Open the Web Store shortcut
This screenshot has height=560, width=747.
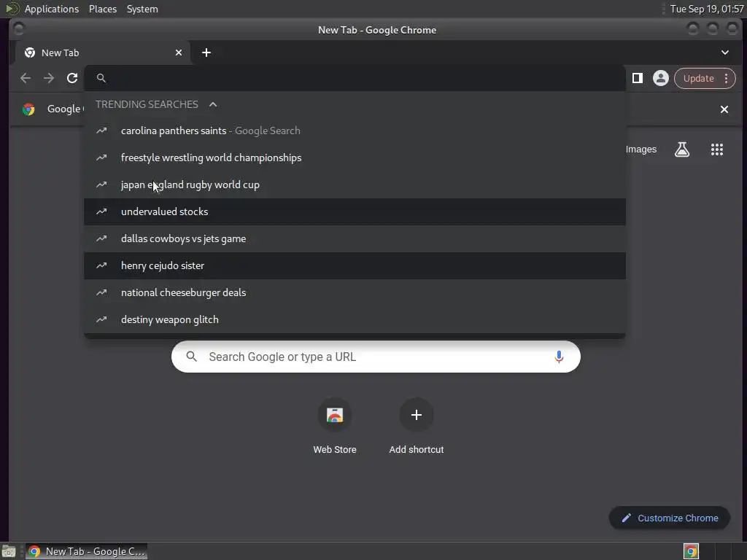335,426
